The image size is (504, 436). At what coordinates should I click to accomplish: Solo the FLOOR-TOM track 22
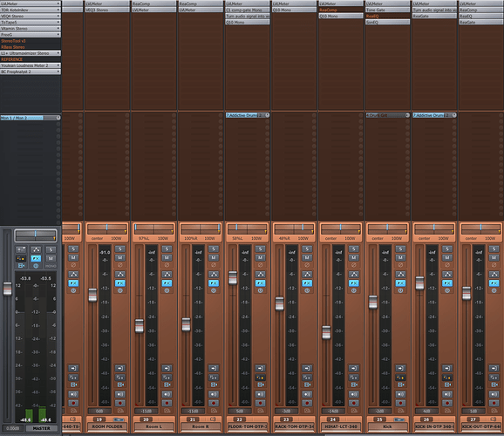tap(260, 249)
